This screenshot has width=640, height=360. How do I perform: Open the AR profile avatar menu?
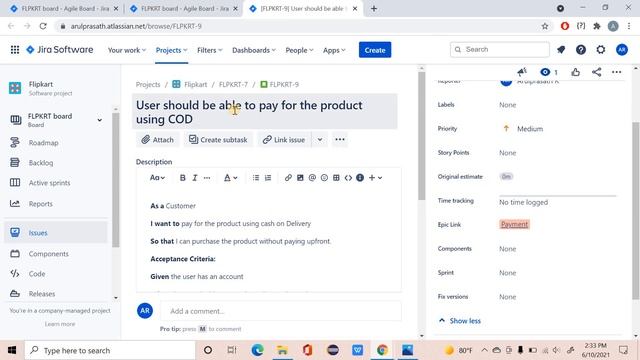point(622,50)
